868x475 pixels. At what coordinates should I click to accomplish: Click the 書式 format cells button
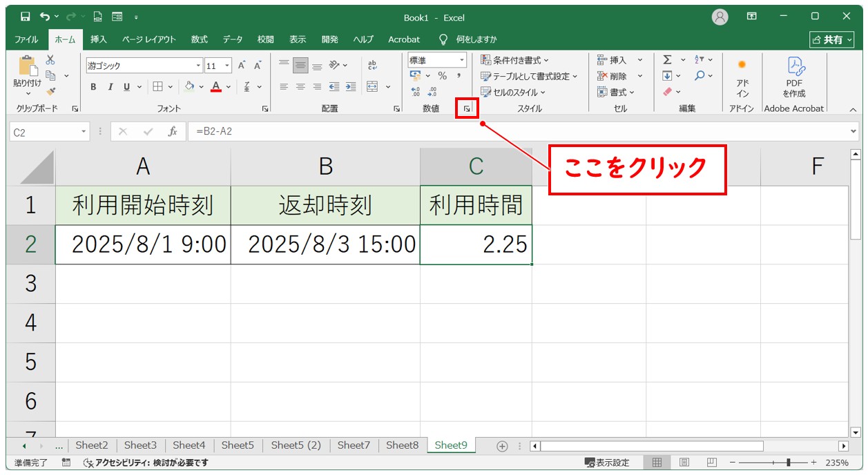(617, 92)
